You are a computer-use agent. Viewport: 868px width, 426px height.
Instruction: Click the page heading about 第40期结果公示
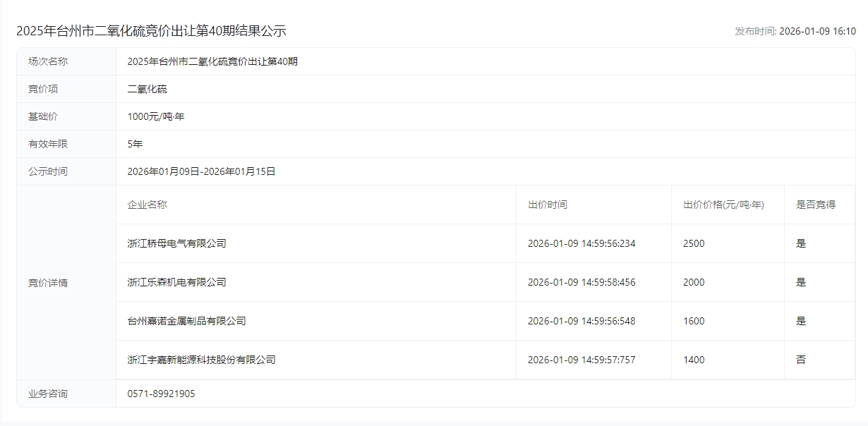coord(151,31)
